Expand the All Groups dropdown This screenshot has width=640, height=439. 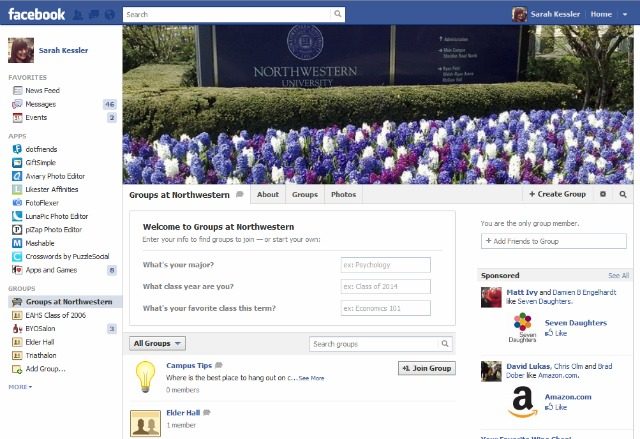[x=157, y=343]
